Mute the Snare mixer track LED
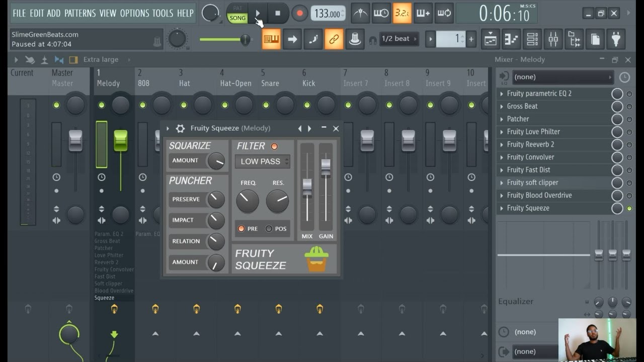 point(266,105)
